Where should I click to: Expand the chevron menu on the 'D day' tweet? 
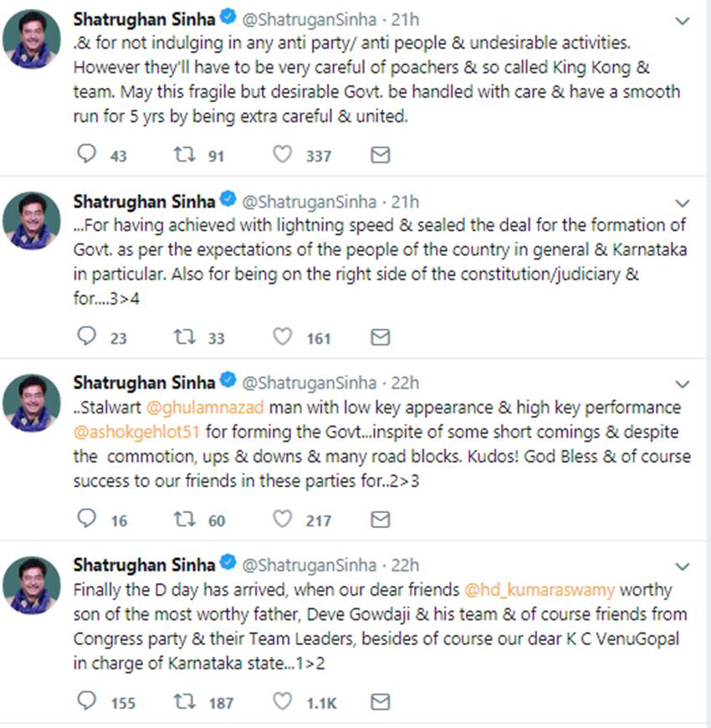[683, 567]
